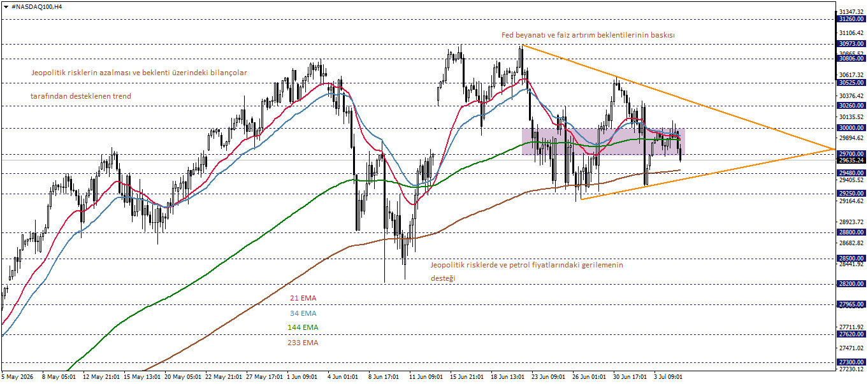Image resolution: width=868 pixels, height=384 pixels.
Task: Click the 31260.00 price level label
Action: click(x=852, y=19)
